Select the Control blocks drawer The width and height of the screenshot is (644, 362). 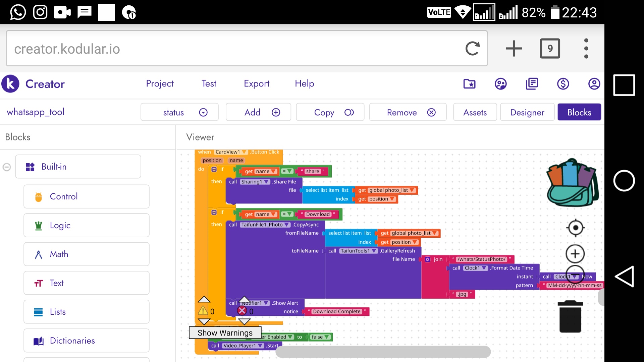[x=87, y=196]
